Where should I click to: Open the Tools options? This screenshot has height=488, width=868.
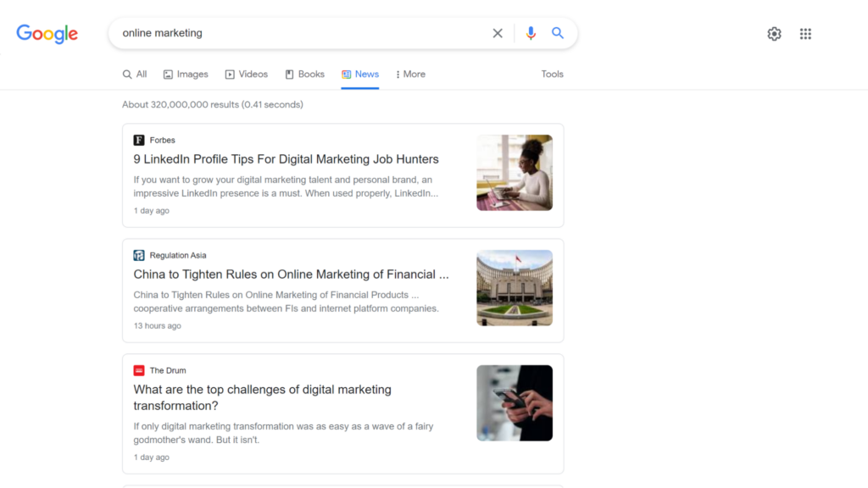552,75
